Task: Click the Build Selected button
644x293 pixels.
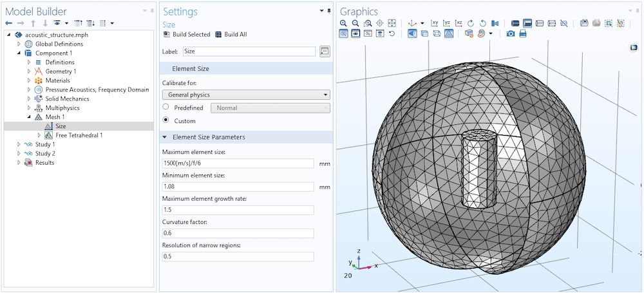Action: point(187,35)
